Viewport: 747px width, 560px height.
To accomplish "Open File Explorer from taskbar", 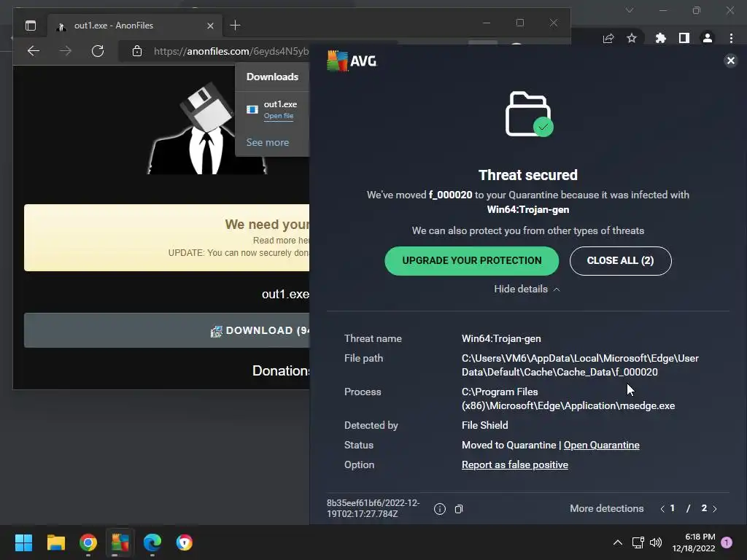I will coord(55,542).
